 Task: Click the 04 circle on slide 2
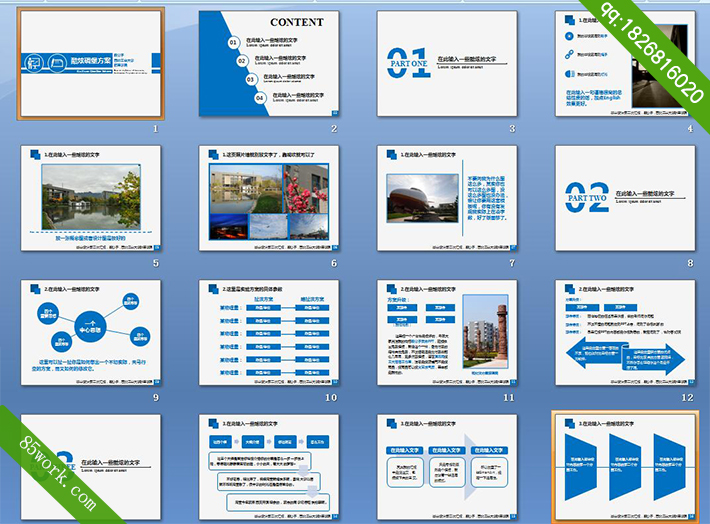click(x=259, y=98)
